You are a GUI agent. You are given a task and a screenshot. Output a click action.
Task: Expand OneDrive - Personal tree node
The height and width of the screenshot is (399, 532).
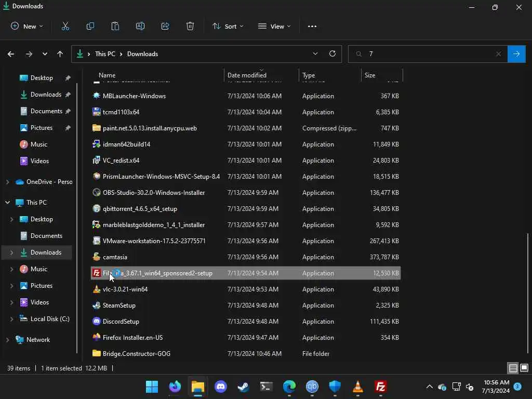pyautogui.click(x=7, y=182)
